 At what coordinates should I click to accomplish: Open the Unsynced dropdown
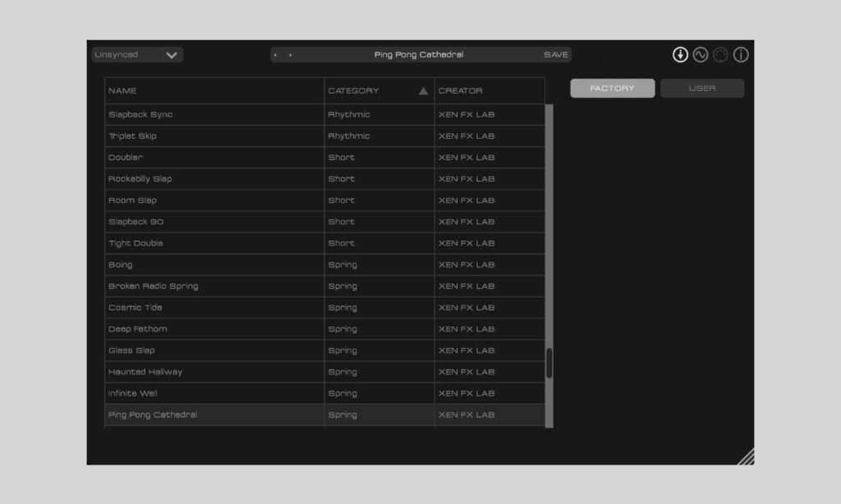pos(137,55)
